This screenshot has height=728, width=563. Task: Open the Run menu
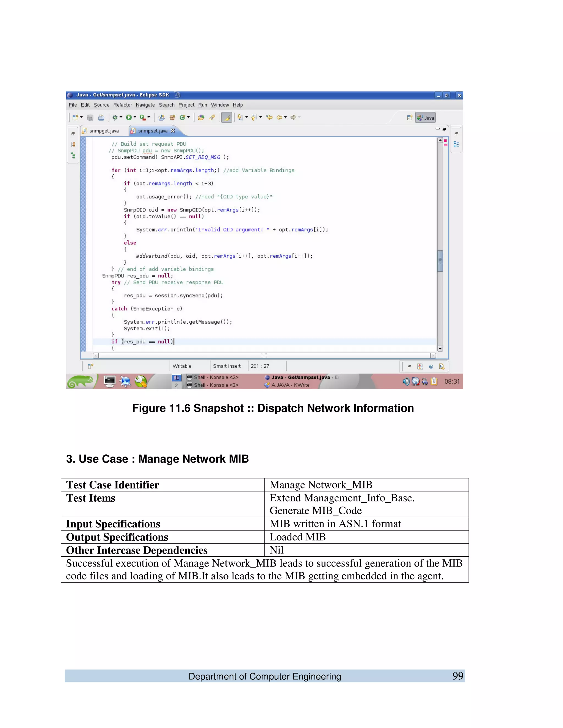point(202,105)
